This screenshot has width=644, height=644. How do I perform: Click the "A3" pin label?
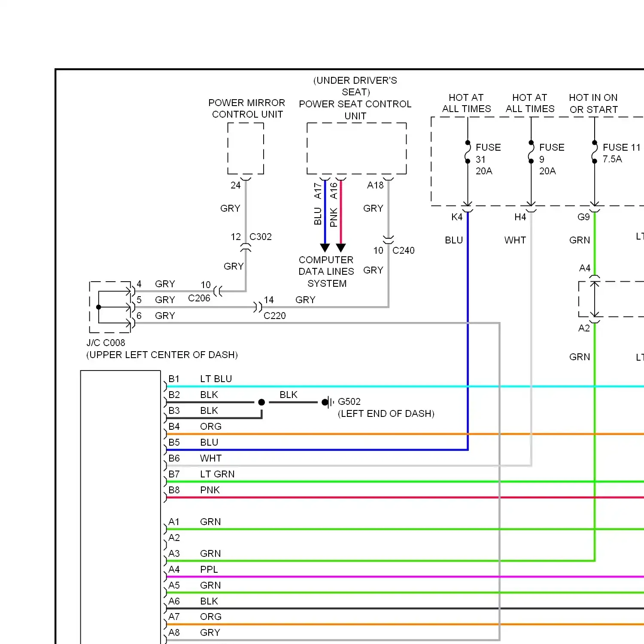(x=174, y=553)
